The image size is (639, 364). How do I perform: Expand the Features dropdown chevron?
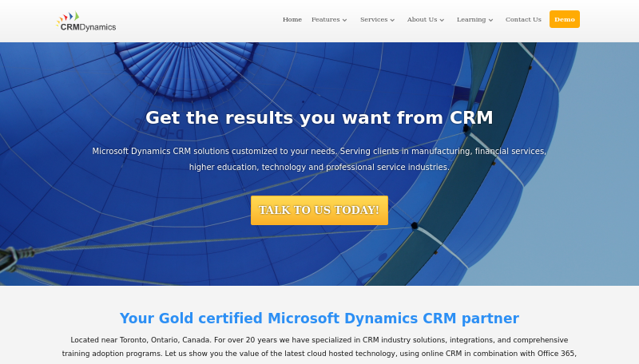[x=344, y=20]
